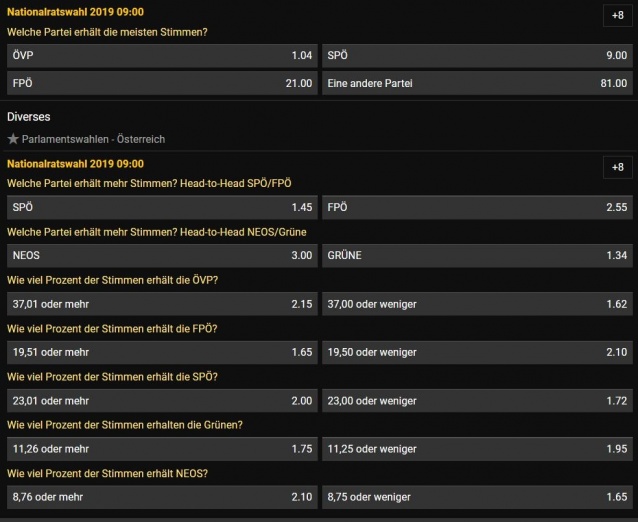Select 'Eine andere Partei' at 81.00
The width and height of the screenshot is (638, 522).
(477, 83)
